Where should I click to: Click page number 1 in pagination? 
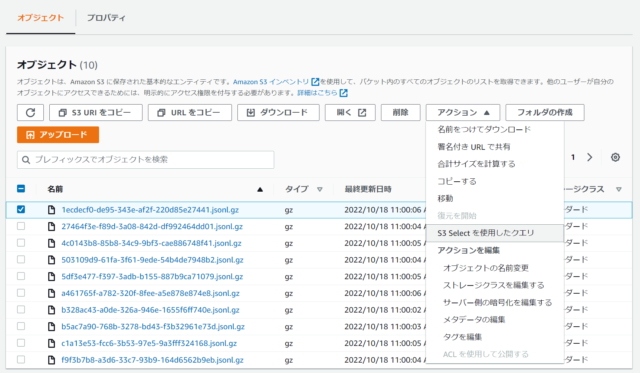[573, 157]
